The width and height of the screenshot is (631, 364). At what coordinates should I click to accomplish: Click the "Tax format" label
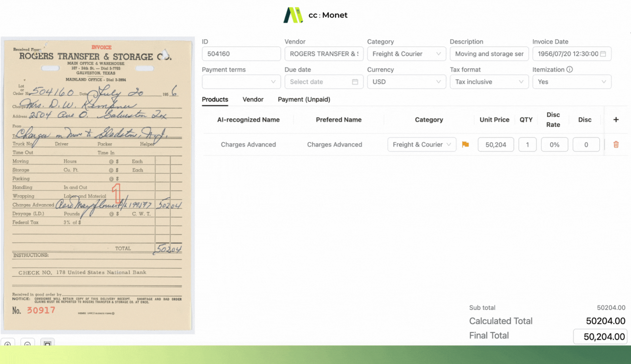[465, 69]
